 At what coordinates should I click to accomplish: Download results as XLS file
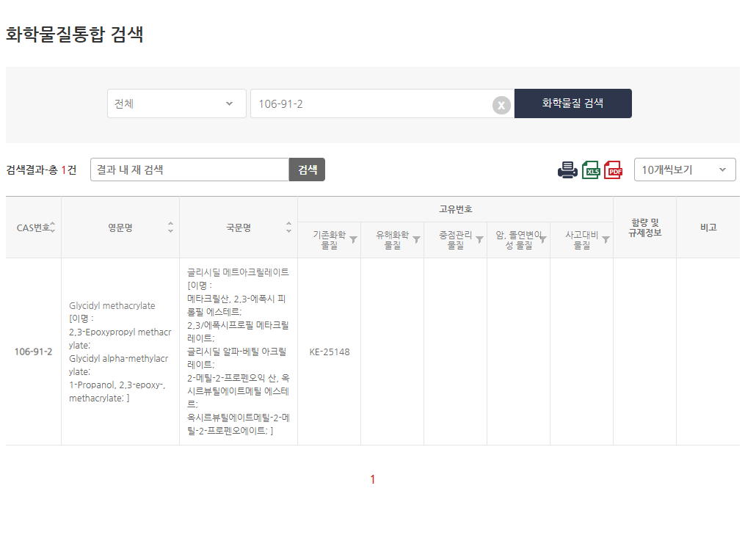591,170
